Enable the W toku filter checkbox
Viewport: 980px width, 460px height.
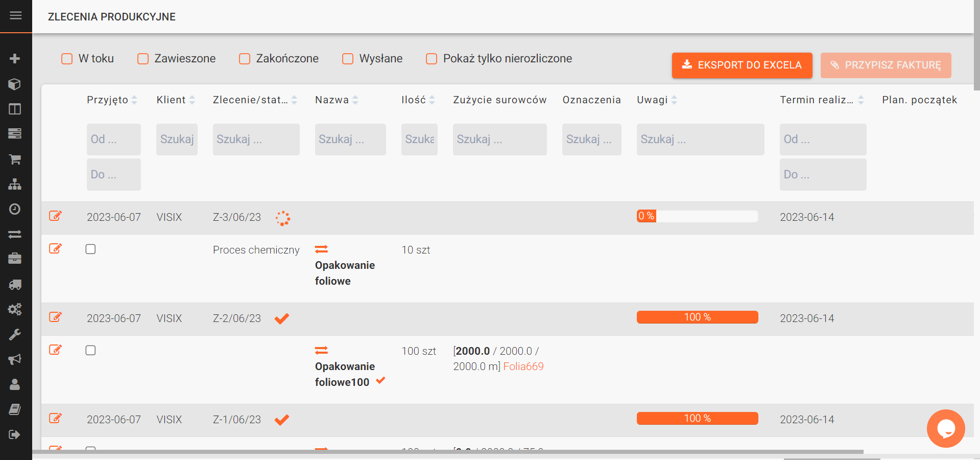[x=67, y=59]
